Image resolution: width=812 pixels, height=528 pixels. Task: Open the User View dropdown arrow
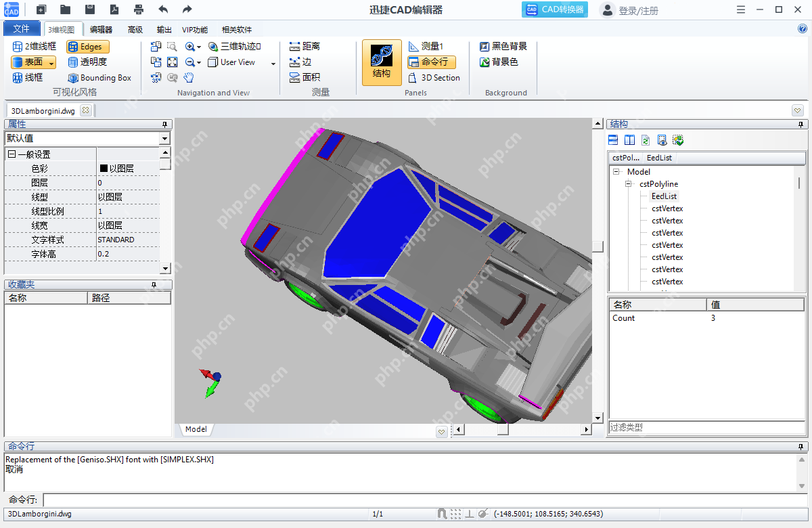(x=273, y=63)
